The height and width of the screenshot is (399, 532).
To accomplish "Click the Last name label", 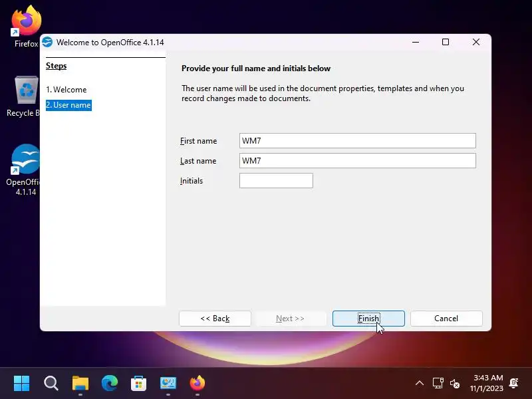I will (198, 161).
